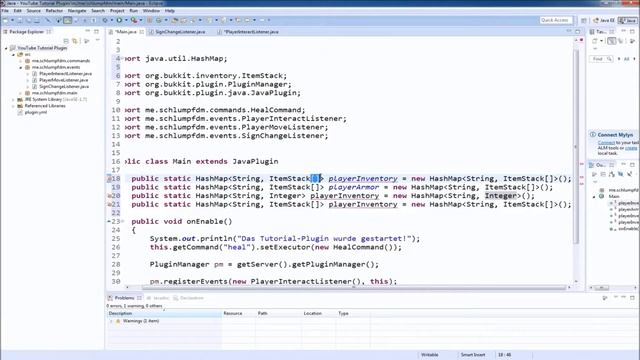This screenshot has width=640, height=360.
Task: Open External Tools dropdown arrow
Action: coord(141,20)
